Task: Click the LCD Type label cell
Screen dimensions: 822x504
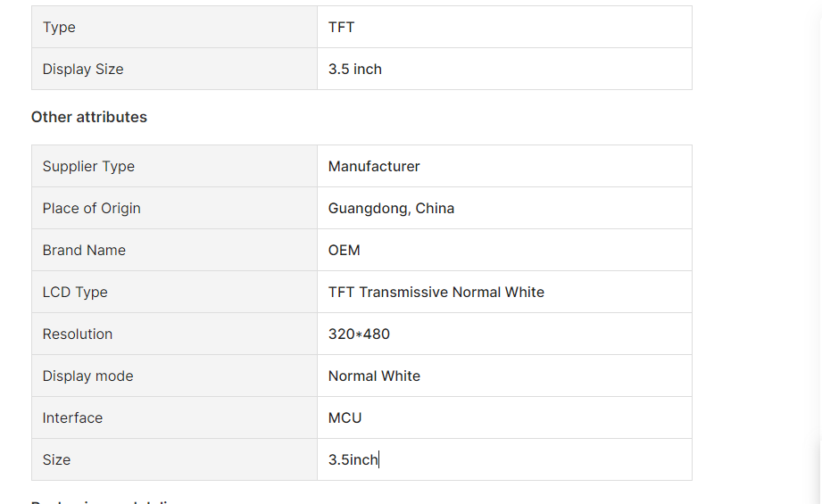Action: 75,293
